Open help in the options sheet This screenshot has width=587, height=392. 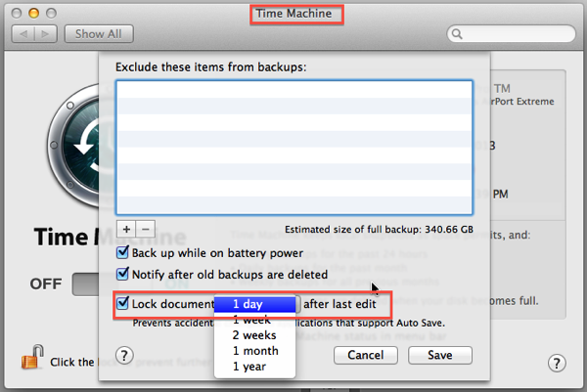click(x=124, y=356)
